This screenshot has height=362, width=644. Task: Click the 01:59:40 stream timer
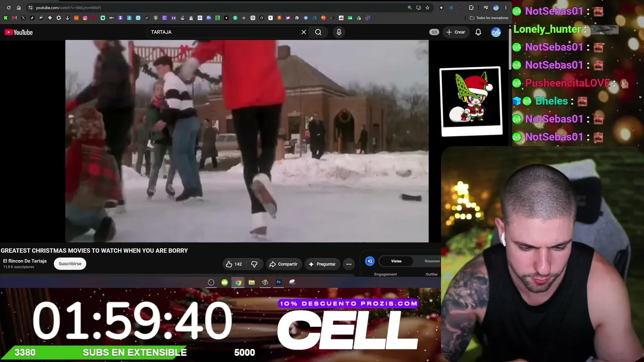[132, 320]
